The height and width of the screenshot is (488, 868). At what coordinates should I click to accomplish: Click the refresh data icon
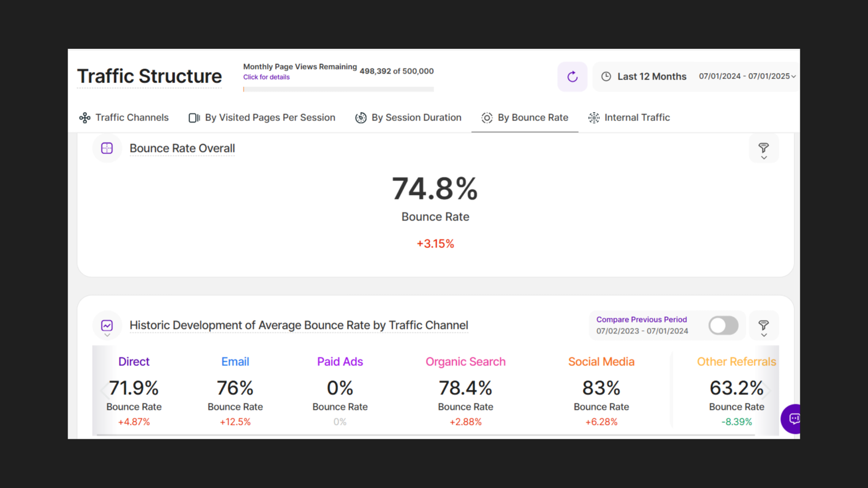tap(572, 76)
